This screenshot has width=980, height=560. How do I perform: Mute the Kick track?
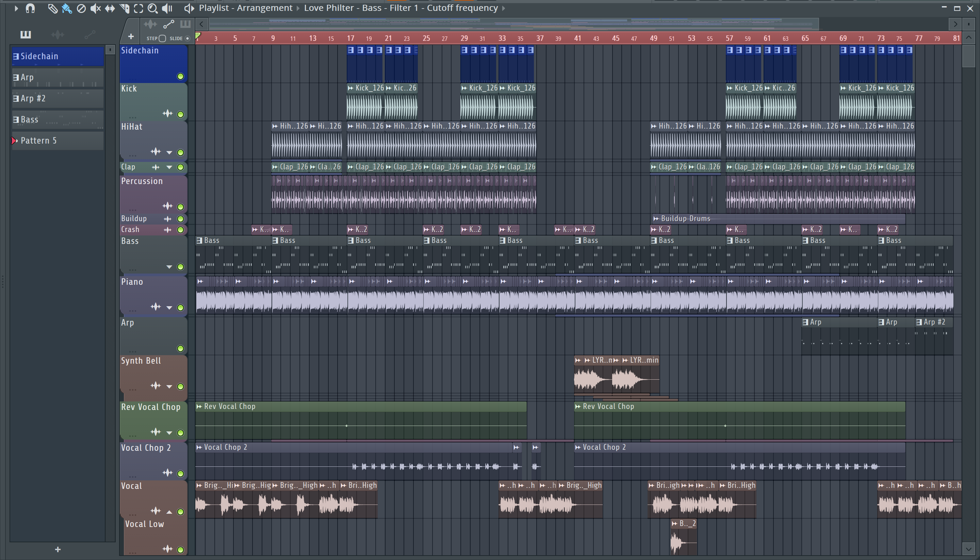(x=180, y=114)
